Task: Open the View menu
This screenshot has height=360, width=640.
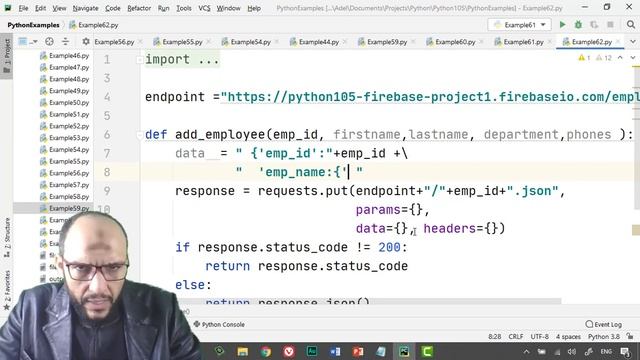Action: tap(59, 8)
